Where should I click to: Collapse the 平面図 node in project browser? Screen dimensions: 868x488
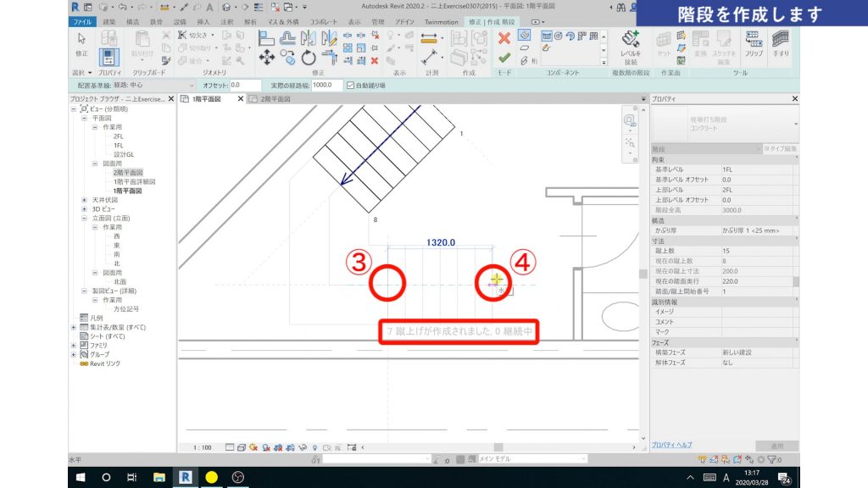[x=85, y=119]
